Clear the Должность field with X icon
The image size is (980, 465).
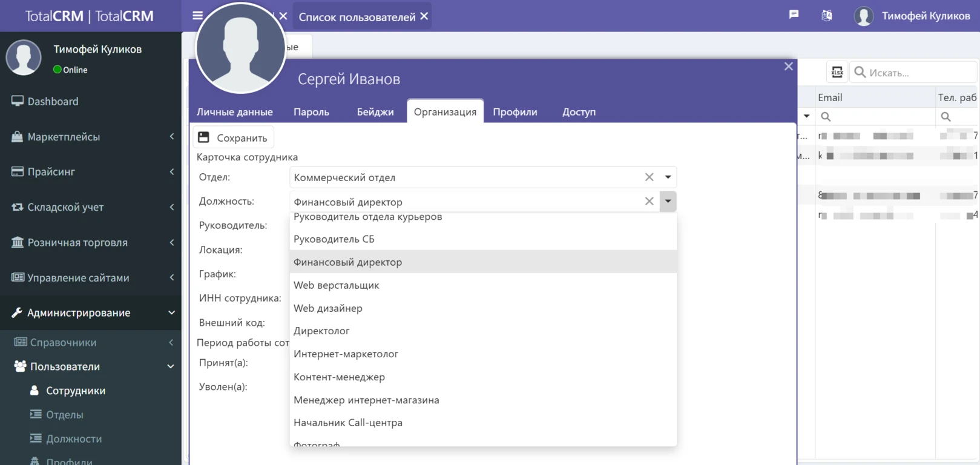pyautogui.click(x=649, y=202)
